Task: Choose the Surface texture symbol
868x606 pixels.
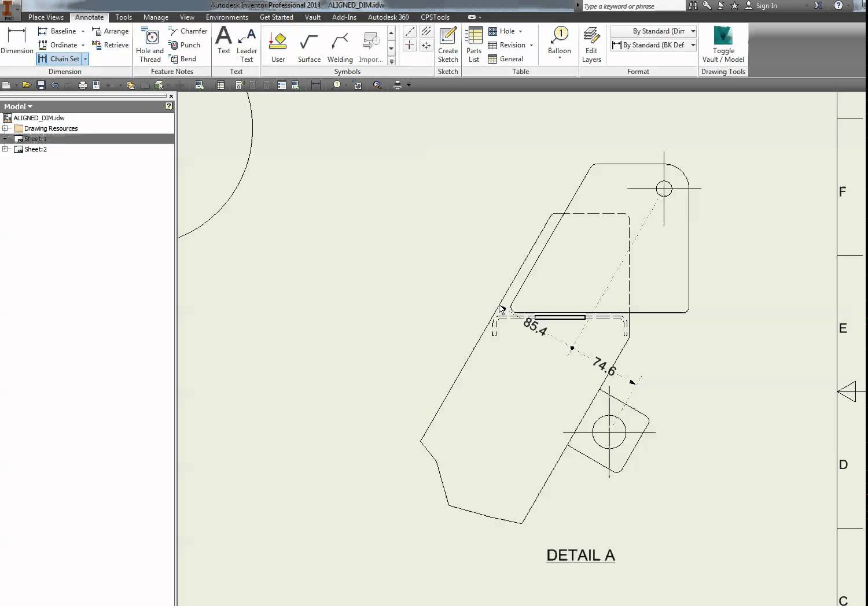Action: pos(309,45)
